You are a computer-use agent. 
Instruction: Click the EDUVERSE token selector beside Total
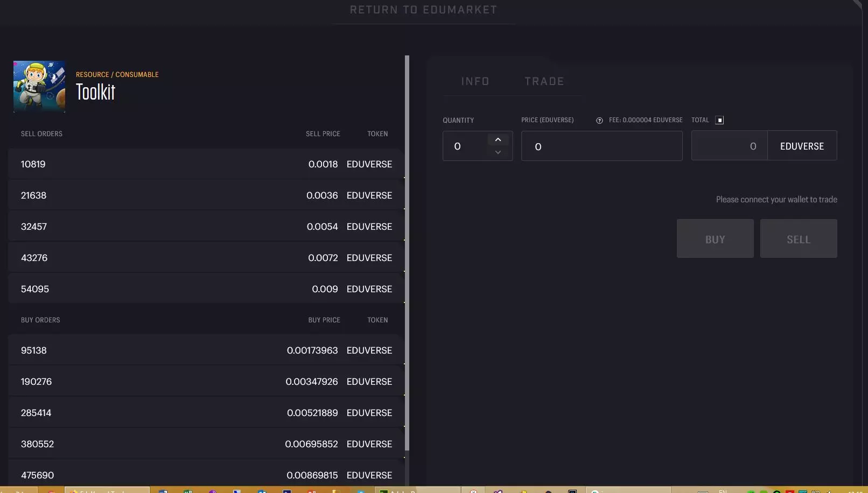(x=802, y=146)
